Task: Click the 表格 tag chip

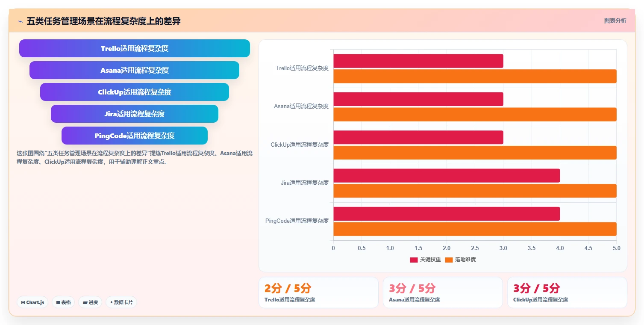Action: tap(63, 302)
